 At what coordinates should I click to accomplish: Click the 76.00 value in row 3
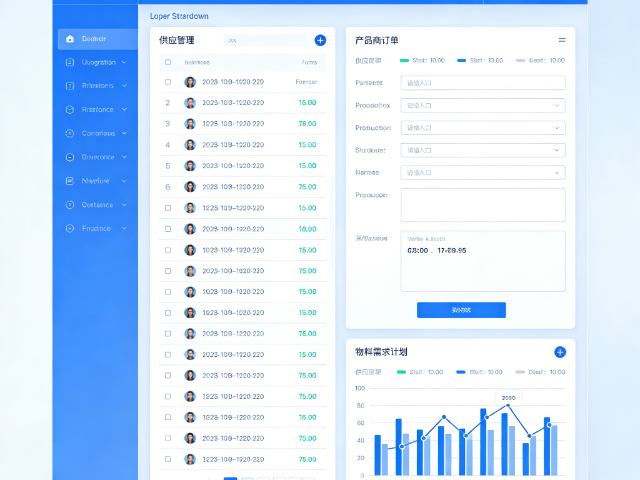tap(307, 124)
